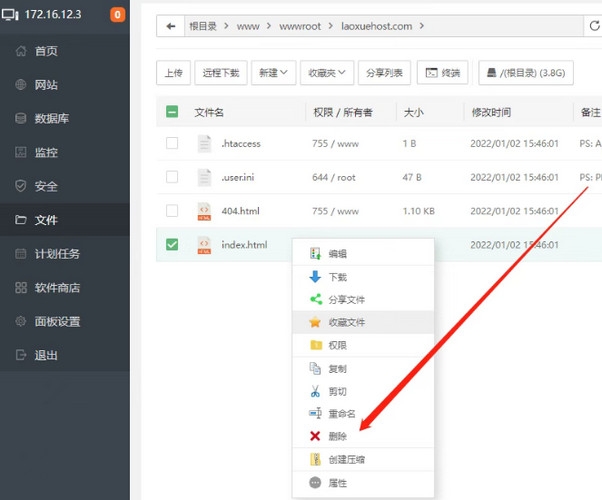Click the 远程下载 button
The height and width of the screenshot is (500, 602).
pos(221,72)
